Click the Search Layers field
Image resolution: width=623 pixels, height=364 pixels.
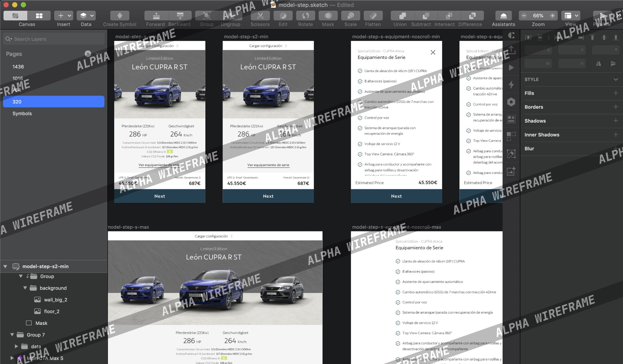54,39
